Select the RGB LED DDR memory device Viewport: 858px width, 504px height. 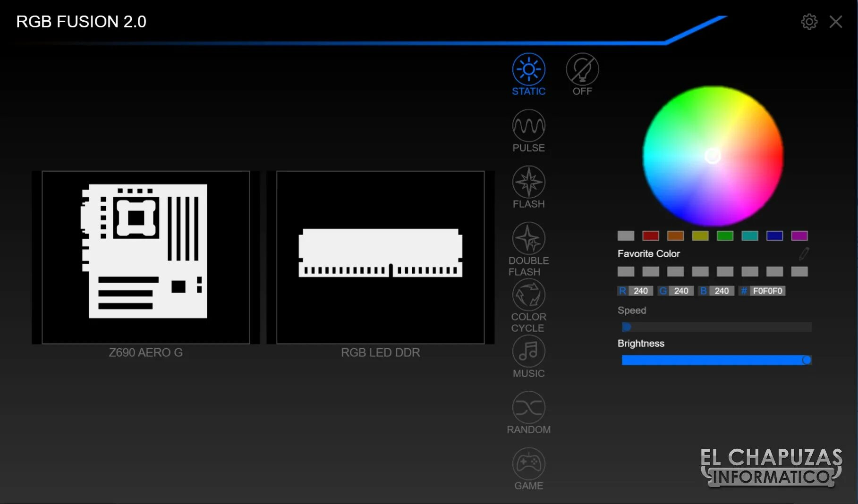380,257
